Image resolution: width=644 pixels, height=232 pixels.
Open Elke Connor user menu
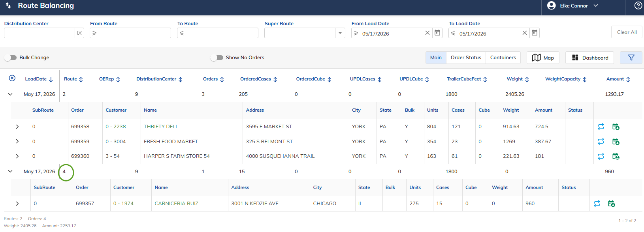pyautogui.click(x=572, y=6)
